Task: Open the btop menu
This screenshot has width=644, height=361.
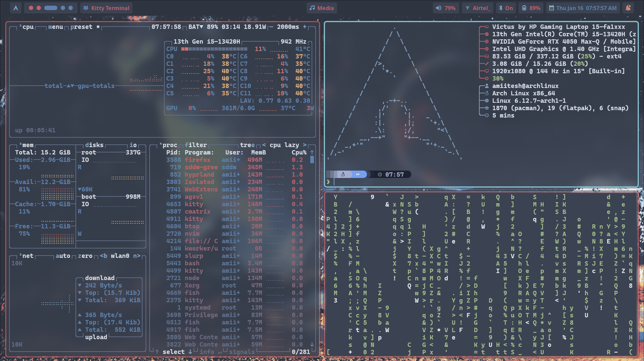Action: pyautogui.click(x=55, y=27)
